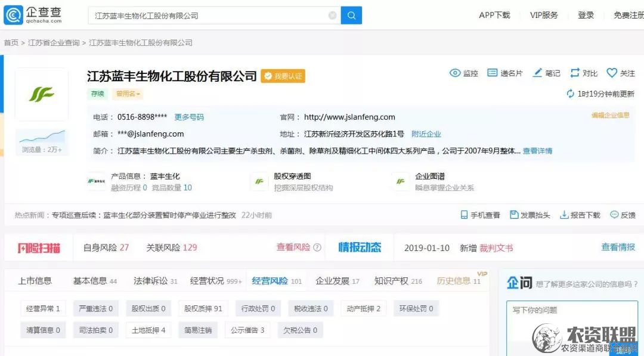Click the refresh update icon
Image resolution: width=644 pixels, height=356 pixels.
click(x=571, y=94)
